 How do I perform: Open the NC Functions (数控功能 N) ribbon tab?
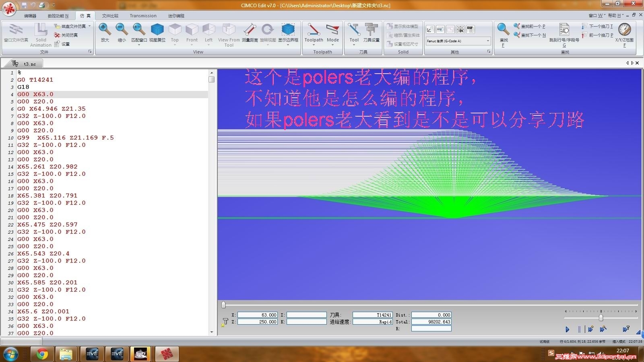tap(58, 16)
